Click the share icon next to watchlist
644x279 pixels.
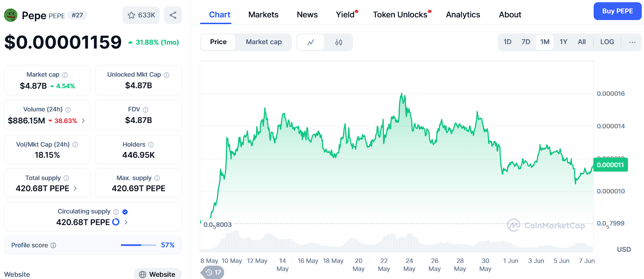click(172, 15)
